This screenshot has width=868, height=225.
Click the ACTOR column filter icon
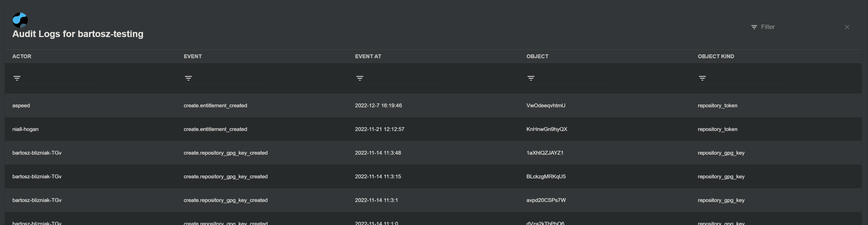17,78
